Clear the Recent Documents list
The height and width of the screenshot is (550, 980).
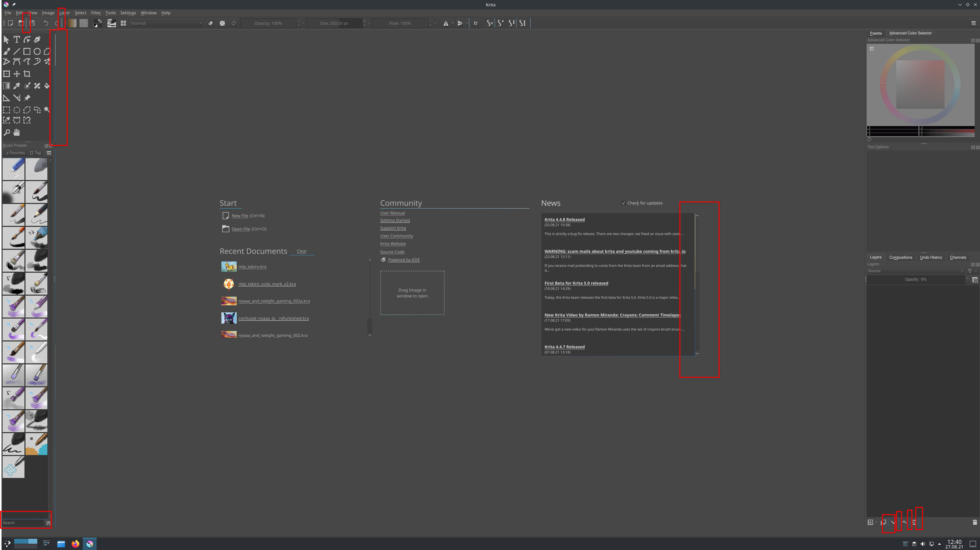[301, 251]
